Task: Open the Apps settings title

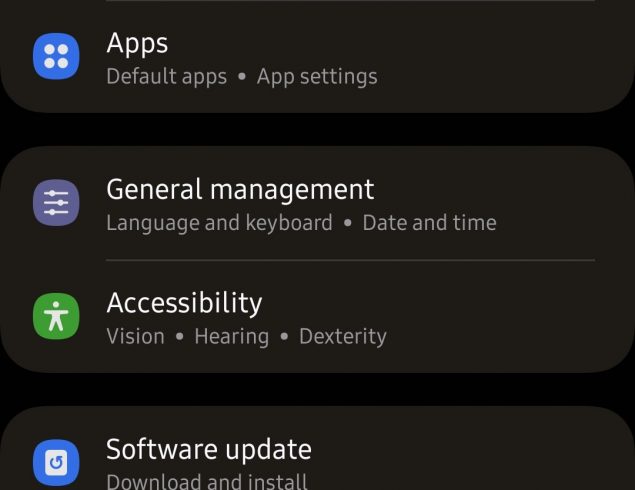Action: [137, 43]
